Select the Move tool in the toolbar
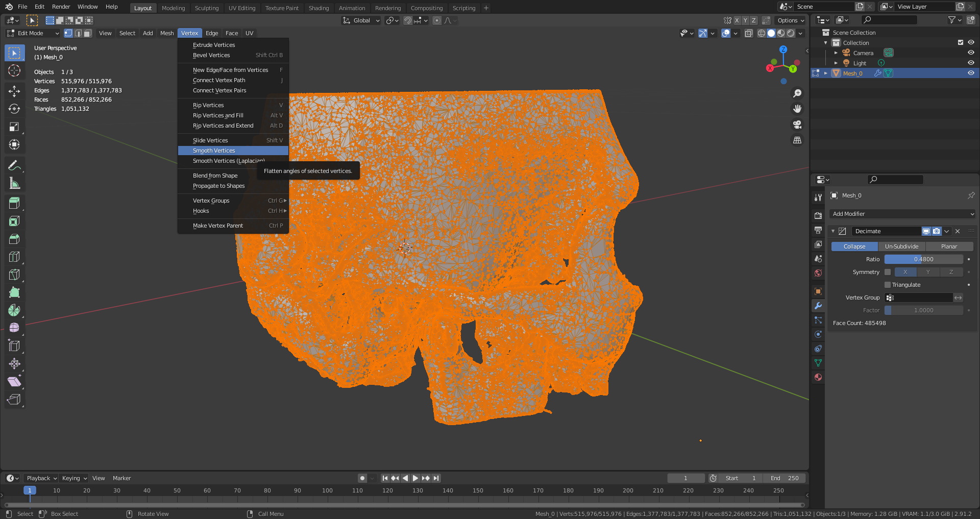The height and width of the screenshot is (519, 980). tap(14, 91)
